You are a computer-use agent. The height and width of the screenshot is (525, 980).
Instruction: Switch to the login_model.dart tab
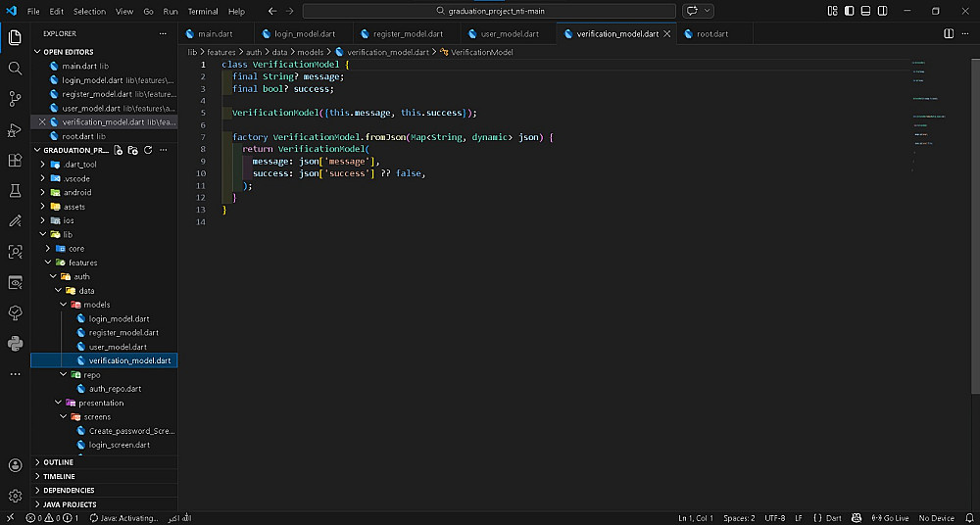coord(304,34)
